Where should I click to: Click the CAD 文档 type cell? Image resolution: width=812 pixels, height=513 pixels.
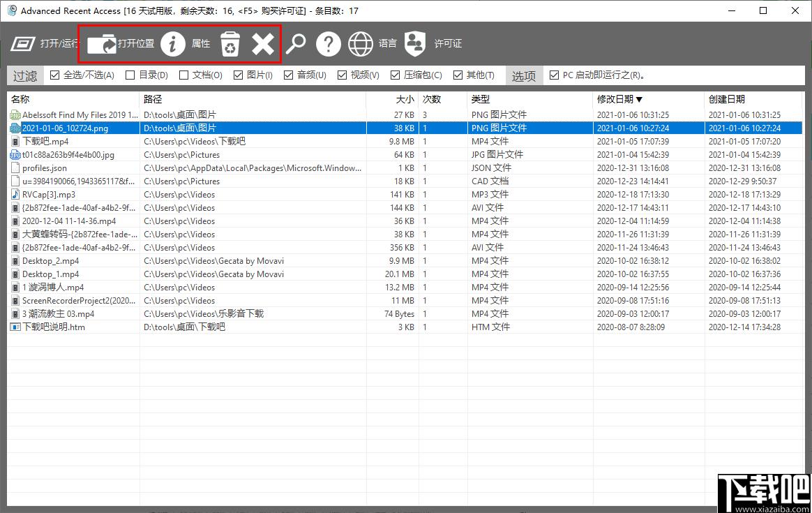pyautogui.click(x=490, y=181)
